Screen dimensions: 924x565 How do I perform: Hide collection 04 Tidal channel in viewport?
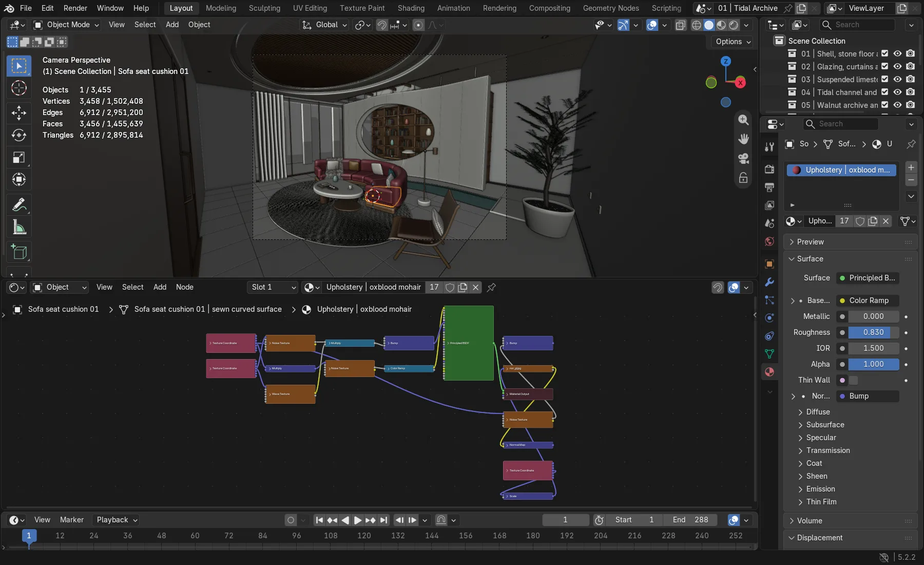pos(897,92)
